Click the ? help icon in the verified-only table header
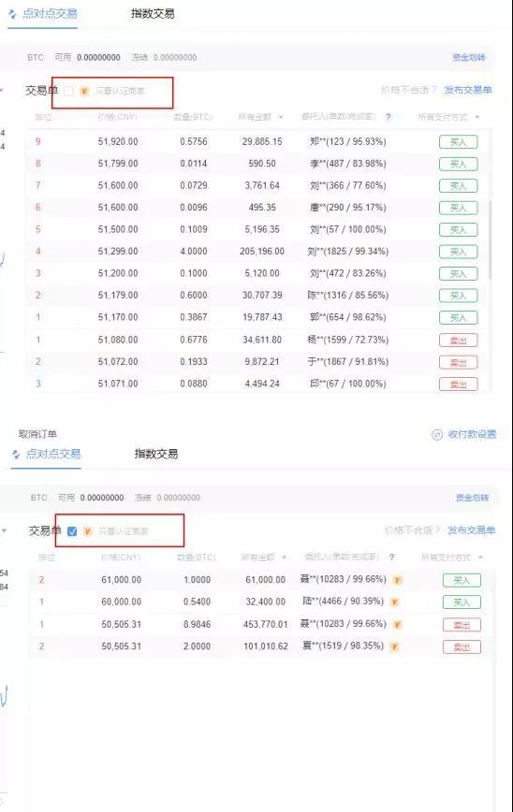The image size is (513, 812). 391,558
